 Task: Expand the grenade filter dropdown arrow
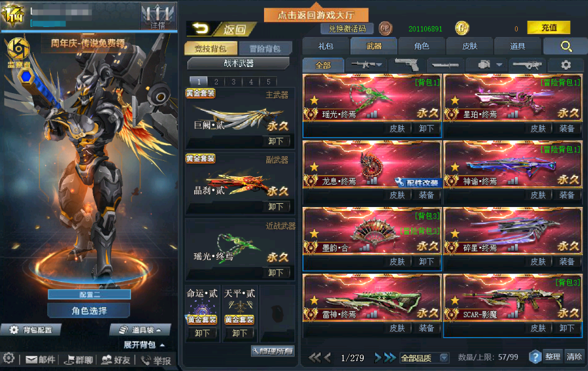coord(499,64)
